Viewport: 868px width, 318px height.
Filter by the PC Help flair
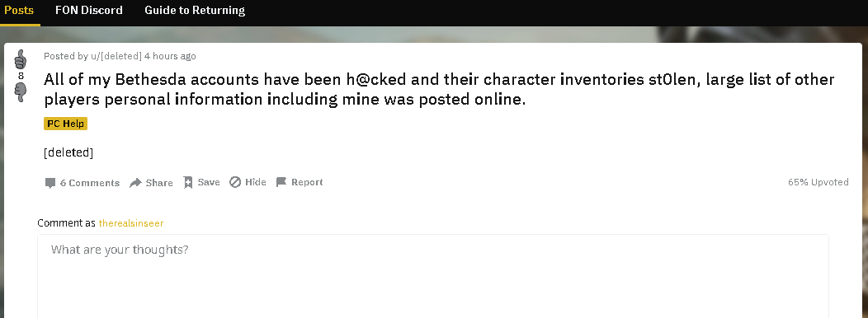(65, 124)
